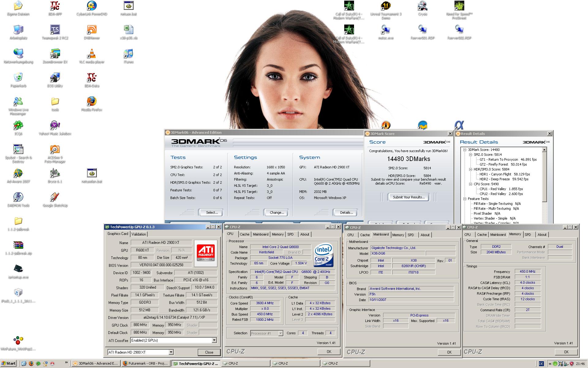Switch to Memory tab in Mainboard CPU-Z window
The width and height of the screenshot is (588, 368).
pyautogui.click(x=398, y=235)
